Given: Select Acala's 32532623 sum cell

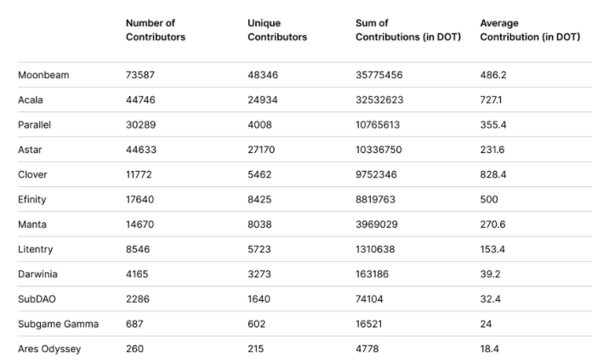Looking at the screenshot, I should pyautogui.click(x=379, y=100).
